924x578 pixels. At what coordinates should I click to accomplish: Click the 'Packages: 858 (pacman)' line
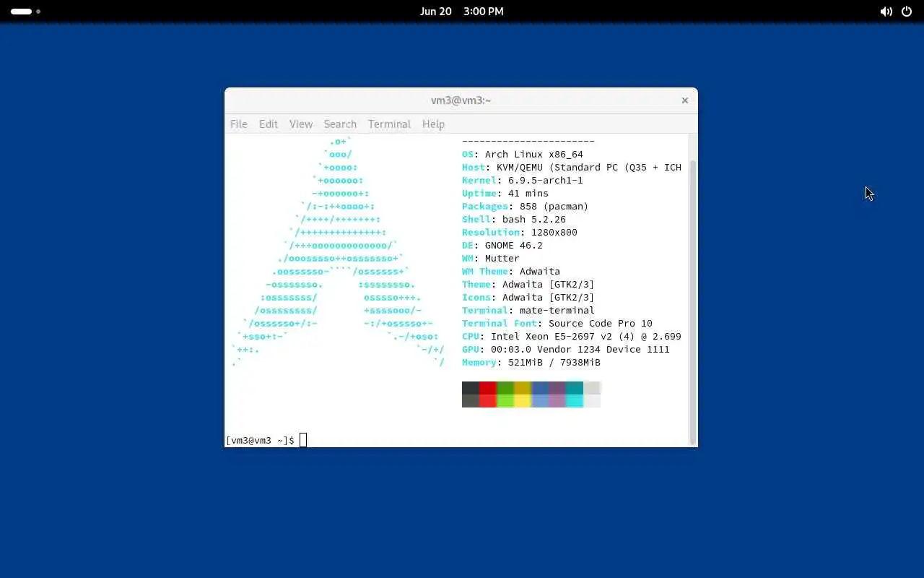click(x=526, y=206)
